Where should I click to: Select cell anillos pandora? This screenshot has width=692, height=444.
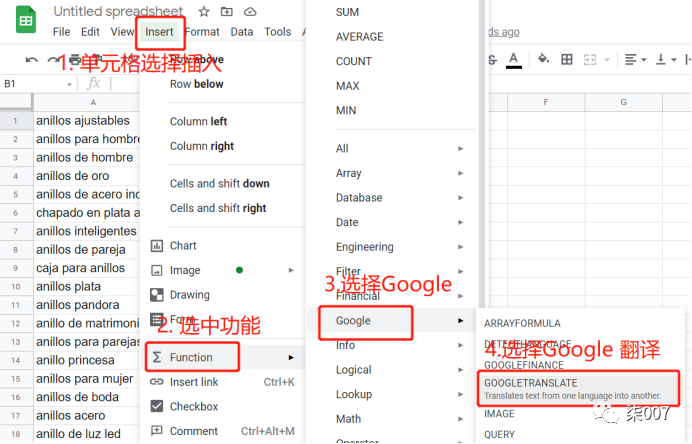click(x=86, y=305)
